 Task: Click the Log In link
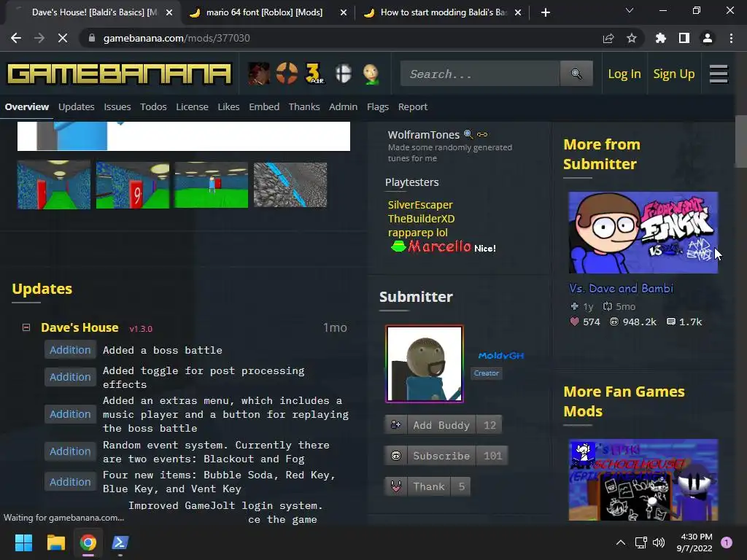(x=624, y=74)
